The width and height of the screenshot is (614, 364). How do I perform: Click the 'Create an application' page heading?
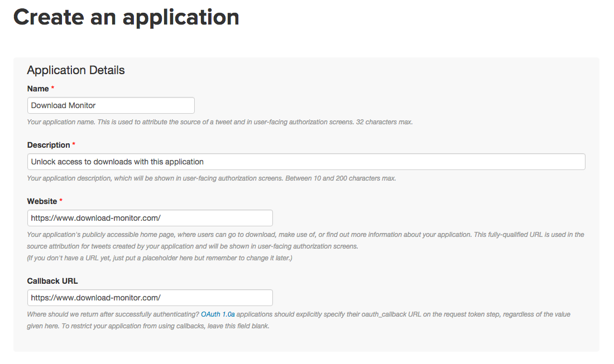(126, 17)
